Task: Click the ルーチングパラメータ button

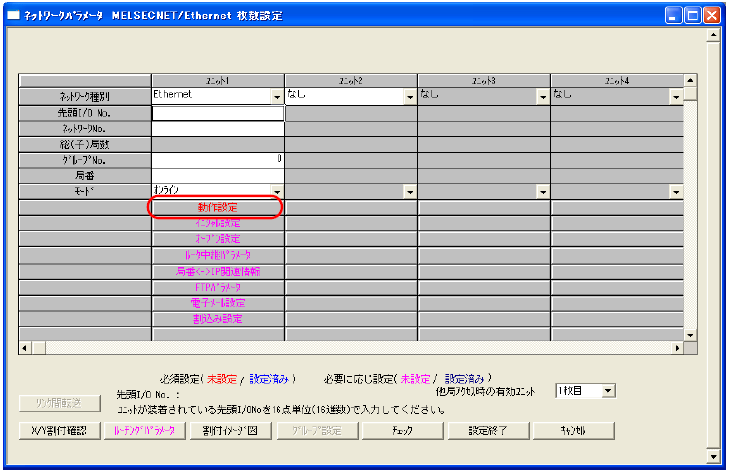Action: 144,431
